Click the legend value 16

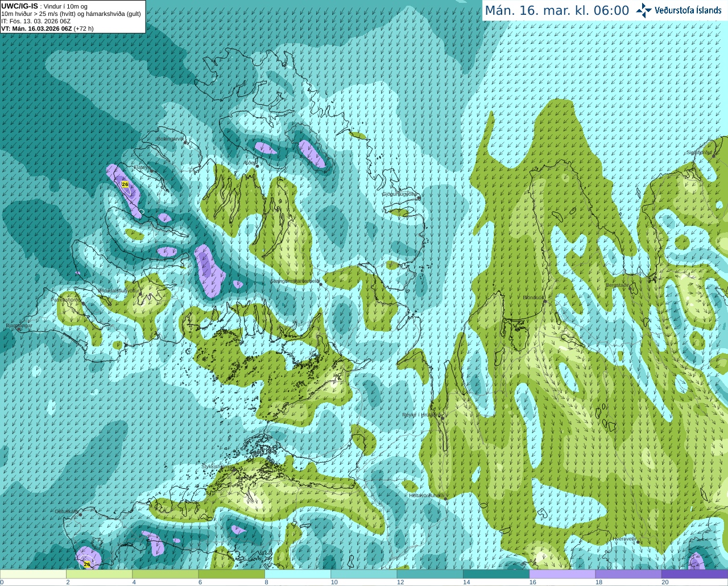tap(533, 582)
